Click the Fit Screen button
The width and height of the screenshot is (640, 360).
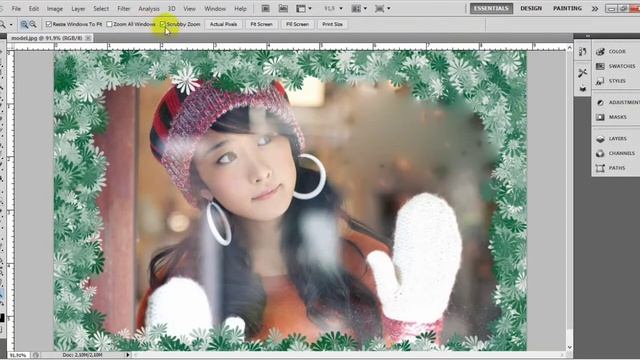tap(261, 24)
